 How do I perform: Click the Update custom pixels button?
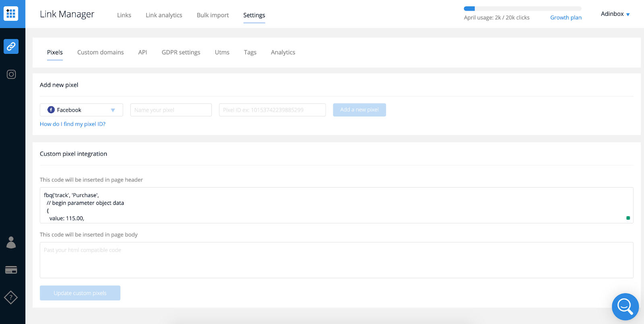click(80, 293)
